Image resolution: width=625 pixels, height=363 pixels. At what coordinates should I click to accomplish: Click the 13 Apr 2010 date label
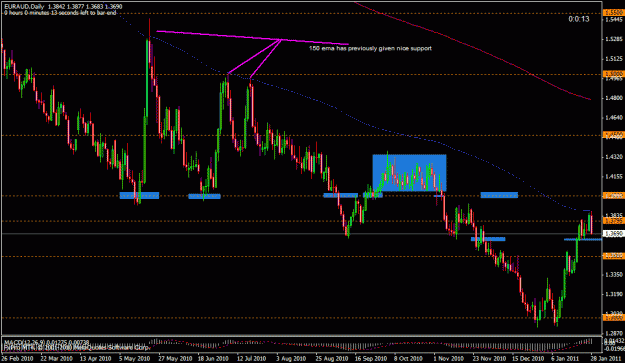95,358
